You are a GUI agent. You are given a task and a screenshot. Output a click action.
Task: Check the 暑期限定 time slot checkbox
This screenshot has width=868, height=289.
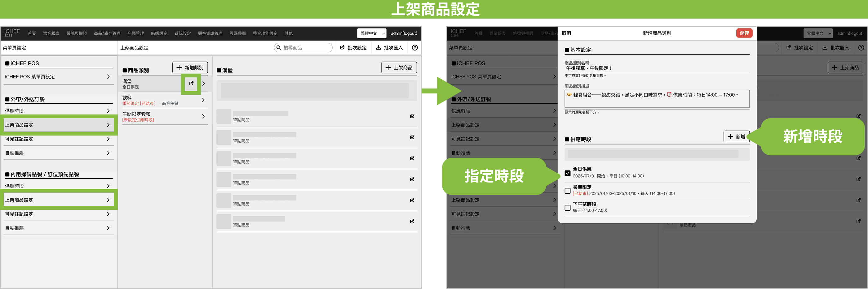coord(567,191)
